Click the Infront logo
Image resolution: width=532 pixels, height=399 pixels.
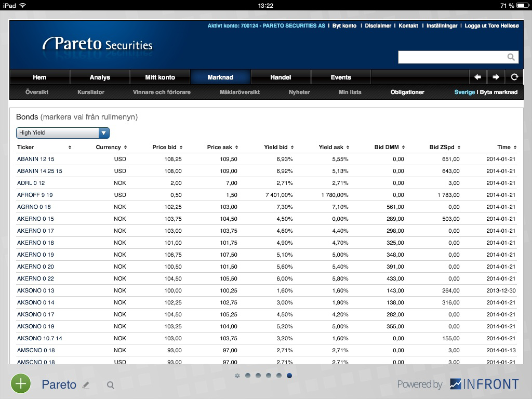[484, 384]
